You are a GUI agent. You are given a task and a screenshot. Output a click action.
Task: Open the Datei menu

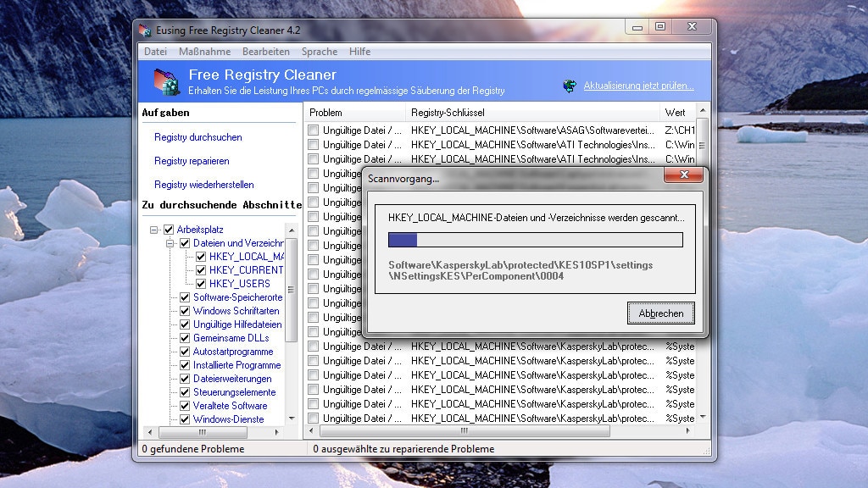coord(156,52)
